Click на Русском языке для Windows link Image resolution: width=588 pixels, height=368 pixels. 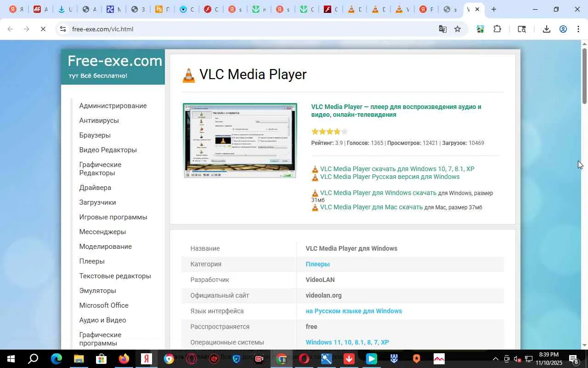(x=354, y=311)
